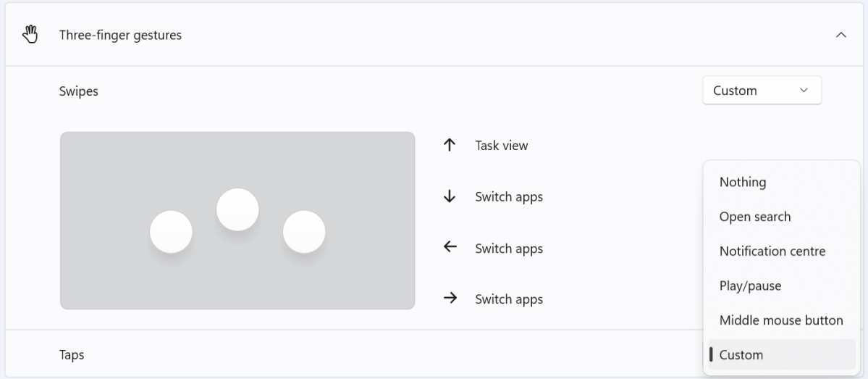The image size is (868, 379).
Task: Click the up arrow swipe icon
Action: pyautogui.click(x=450, y=145)
